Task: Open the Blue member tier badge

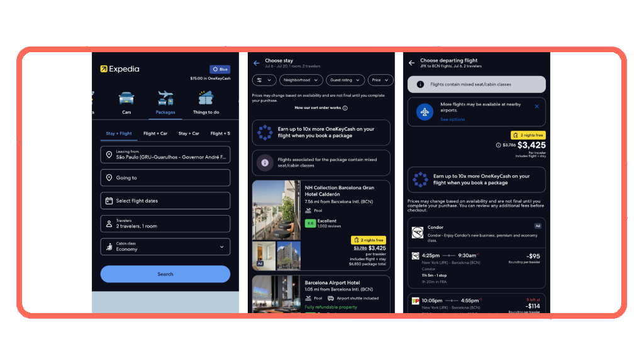Action: (x=219, y=69)
